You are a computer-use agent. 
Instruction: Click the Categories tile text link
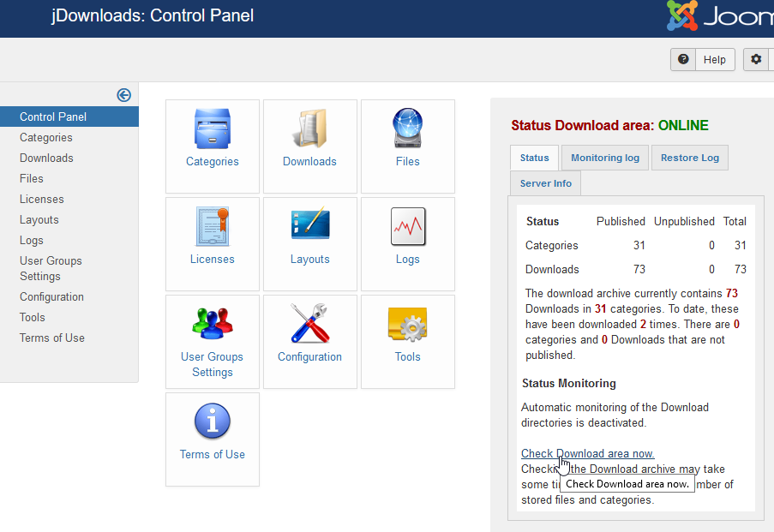(x=213, y=161)
